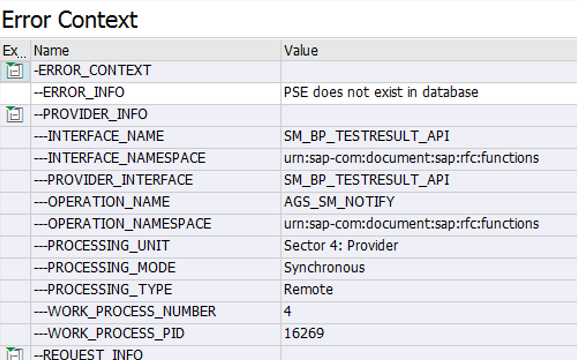Screen dimensions: 577x360
Task: Select the -ERROR_CONTEXT row name
Action: point(92,70)
